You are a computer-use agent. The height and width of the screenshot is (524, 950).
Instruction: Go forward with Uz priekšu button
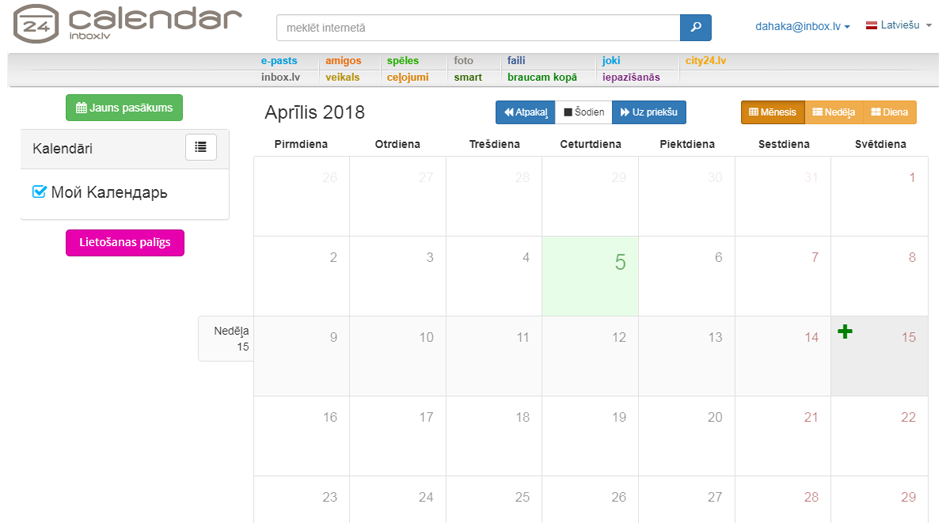click(649, 112)
